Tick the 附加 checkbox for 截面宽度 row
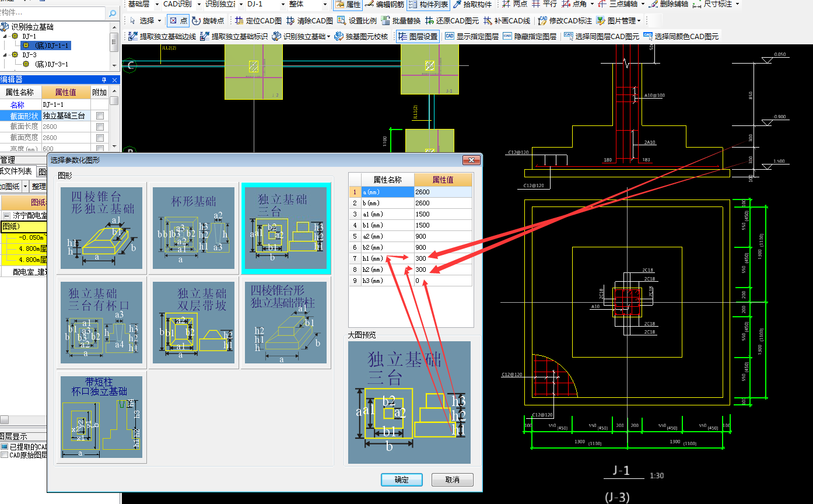The image size is (813, 504). [100, 138]
